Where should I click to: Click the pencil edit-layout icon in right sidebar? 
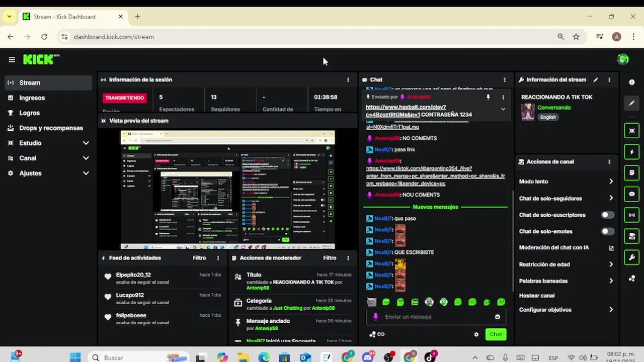[x=632, y=103]
